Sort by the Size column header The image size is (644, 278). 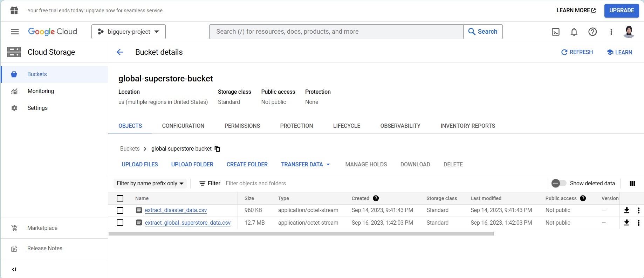[249, 198]
